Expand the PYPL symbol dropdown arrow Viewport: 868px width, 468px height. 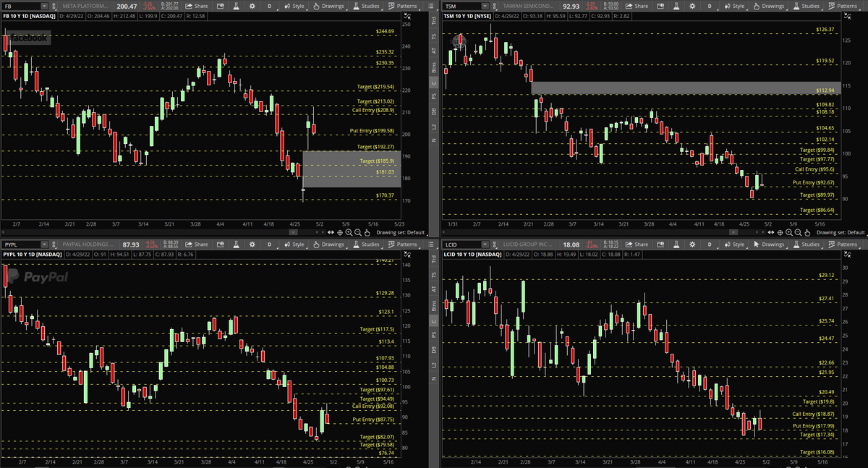tap(44, 244)
